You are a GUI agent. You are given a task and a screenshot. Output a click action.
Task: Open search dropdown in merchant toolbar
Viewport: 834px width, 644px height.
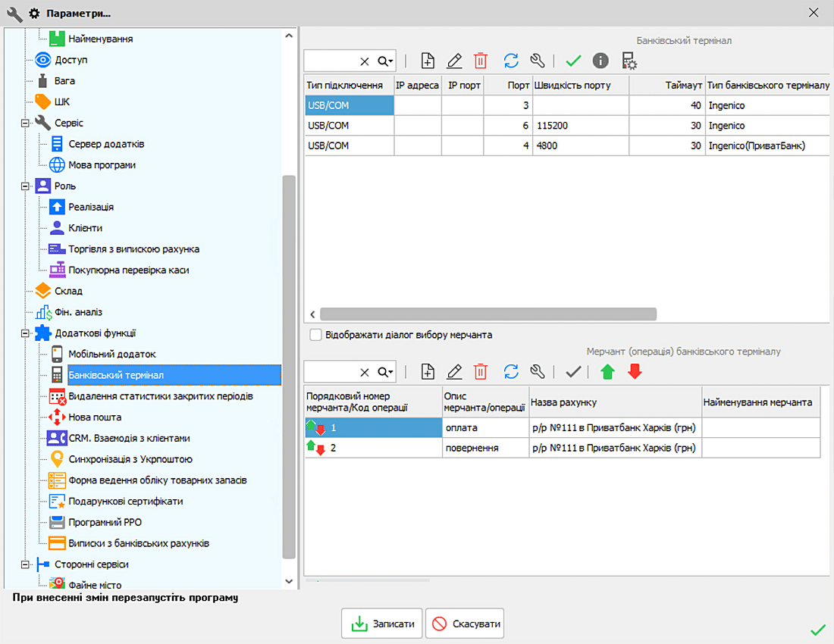tap(386, 371)
